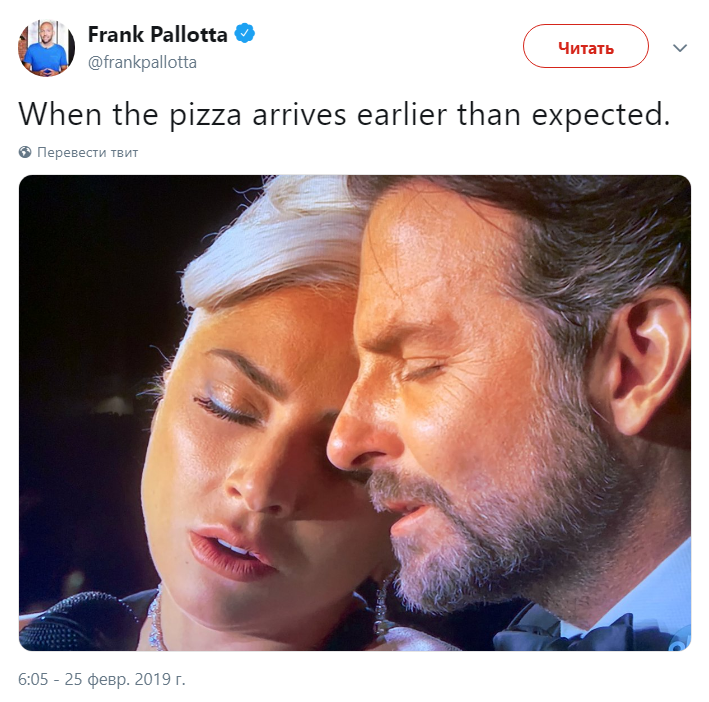Viewport: 709px width, 702px height.
Task: Open the 6:05 - 25 февр. 2019 timestamp
Action: click(x=102, y=679)
